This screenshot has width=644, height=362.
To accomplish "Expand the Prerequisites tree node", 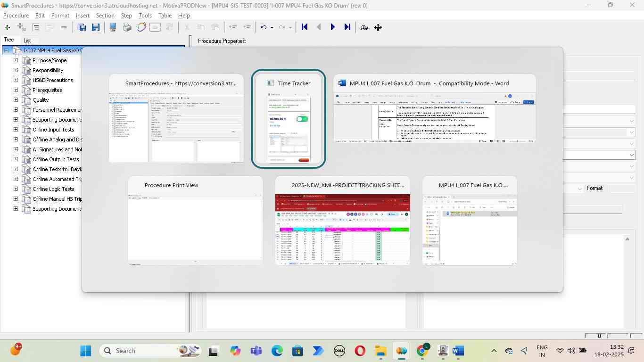I will [x=16, y=90].
